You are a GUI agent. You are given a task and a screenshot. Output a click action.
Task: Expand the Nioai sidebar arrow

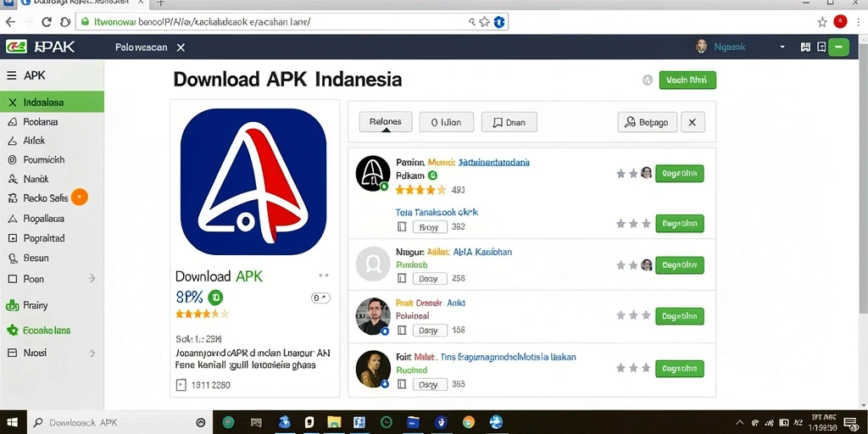click(x=92, y=353)
